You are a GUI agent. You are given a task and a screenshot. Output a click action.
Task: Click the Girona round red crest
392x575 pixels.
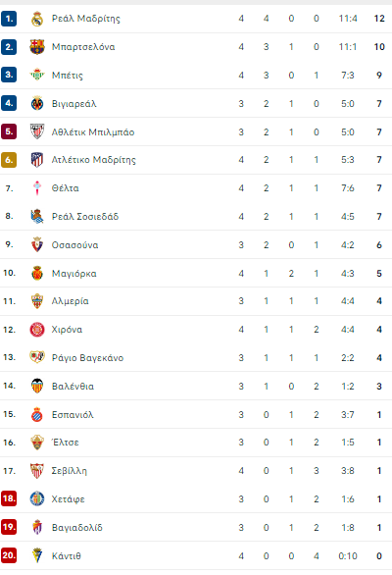37,330
